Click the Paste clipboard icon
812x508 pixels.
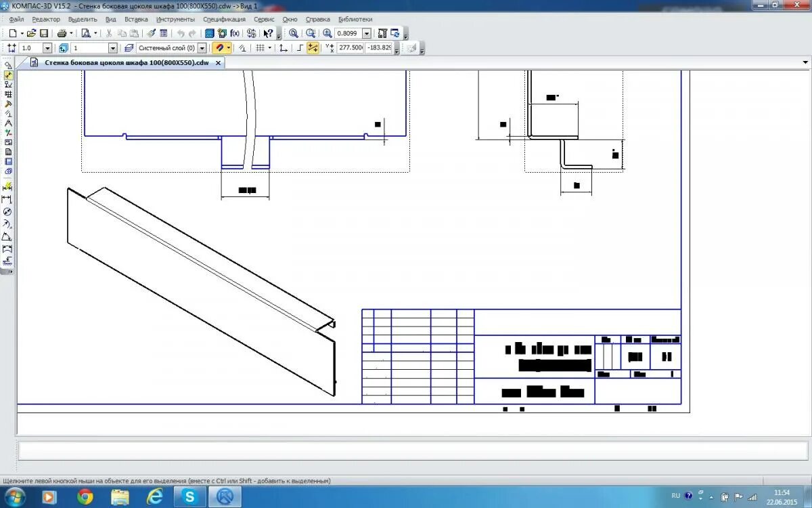tap(134, 33)
